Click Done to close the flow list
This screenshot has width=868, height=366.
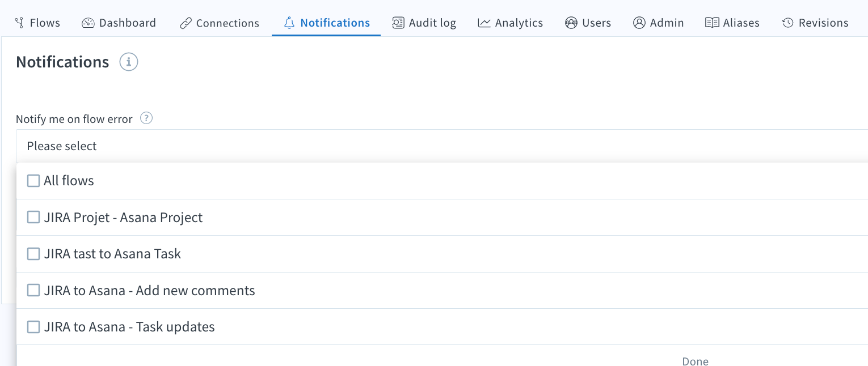[x=695, y=361]
